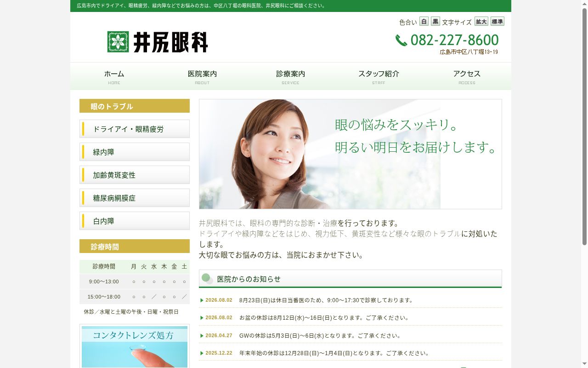Enlarge text with the 拡大 button
Screen dimensions: 588x368
(481, 22)
